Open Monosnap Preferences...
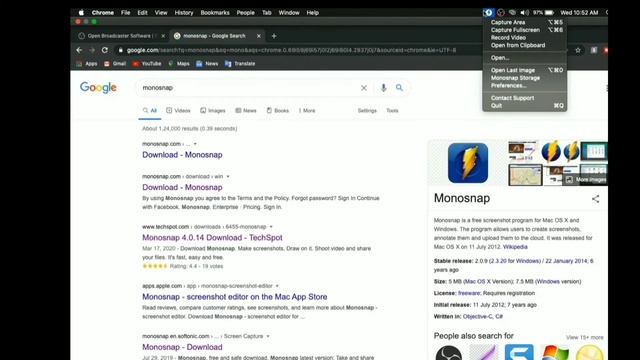Image resolution: width=640 pixels, height=360 pixels. [x=524, y=86]
